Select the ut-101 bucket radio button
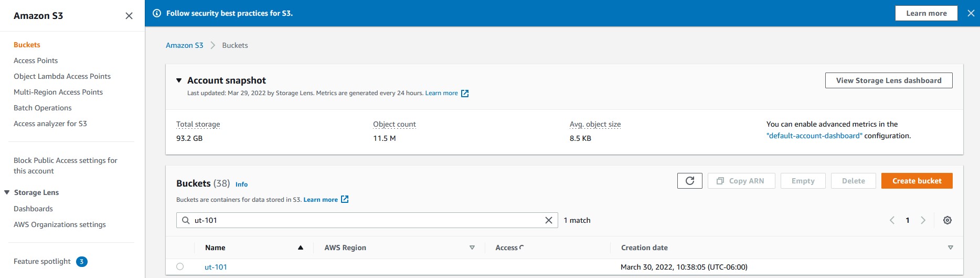980x278 pixels. [x=180, y=266]
